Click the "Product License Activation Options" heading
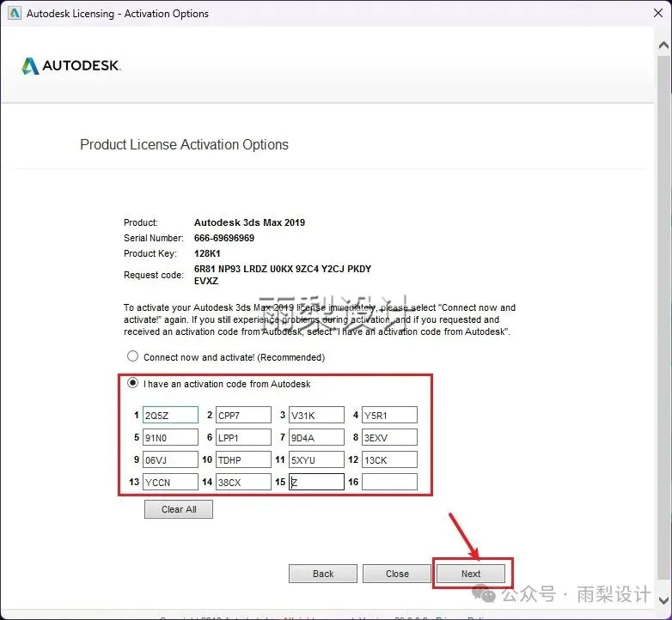 coord(184,145)
